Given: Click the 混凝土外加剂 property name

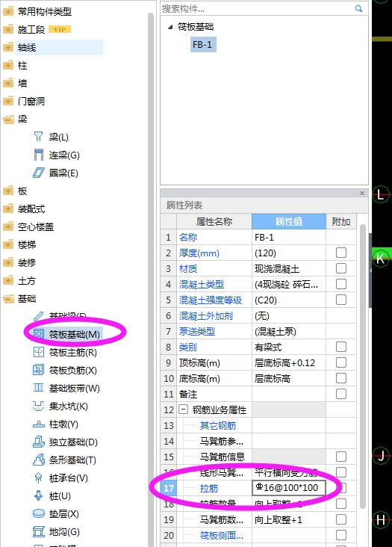Looking at the screenshot, I should 205,315.
